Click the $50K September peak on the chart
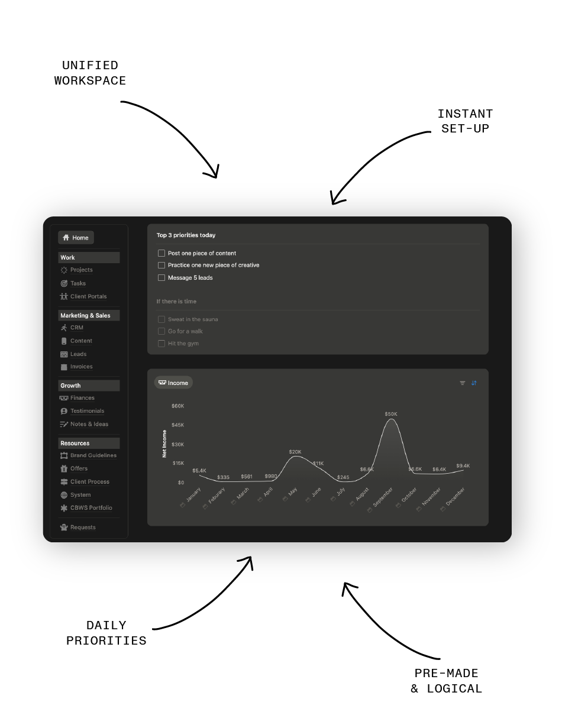Image resolution: width=562 pixels, height=728 pixels. coord(391,419)
